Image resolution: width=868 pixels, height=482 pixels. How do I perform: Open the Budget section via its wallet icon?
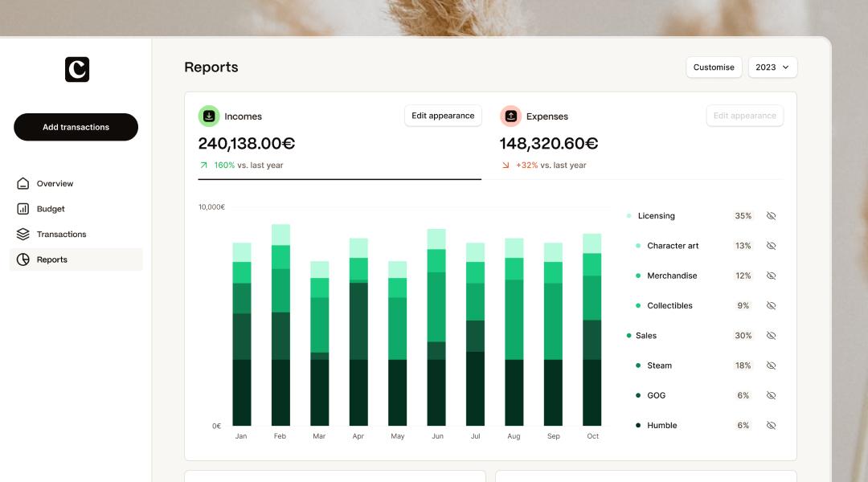pyautogui.click(x=24, y=209)
